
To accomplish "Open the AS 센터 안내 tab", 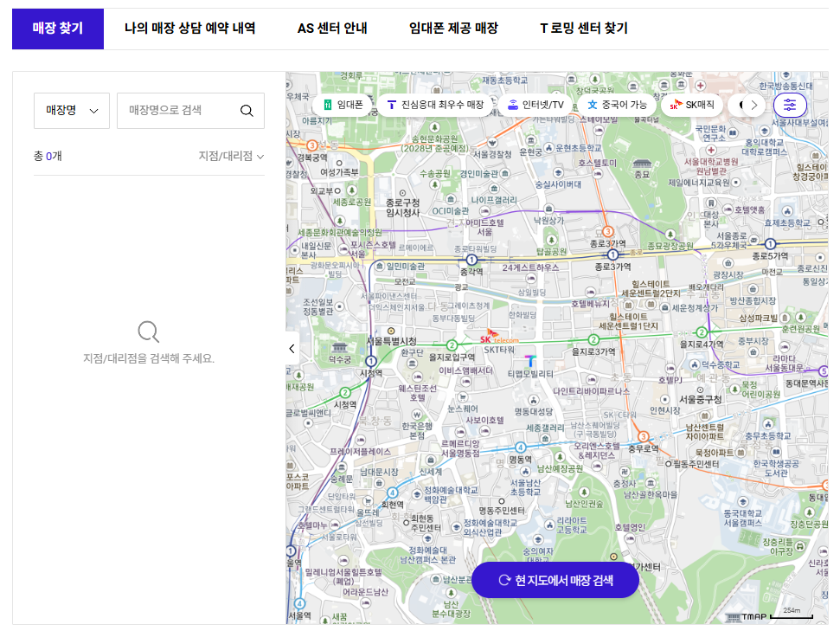I will (x=332, y=29).
